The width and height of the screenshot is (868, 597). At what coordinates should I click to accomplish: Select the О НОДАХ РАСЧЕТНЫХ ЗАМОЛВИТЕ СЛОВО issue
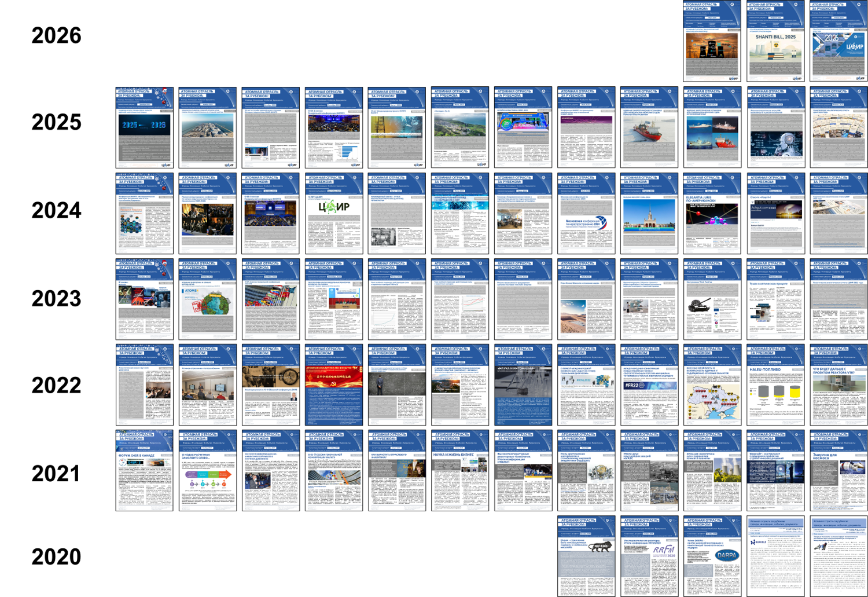207,471
